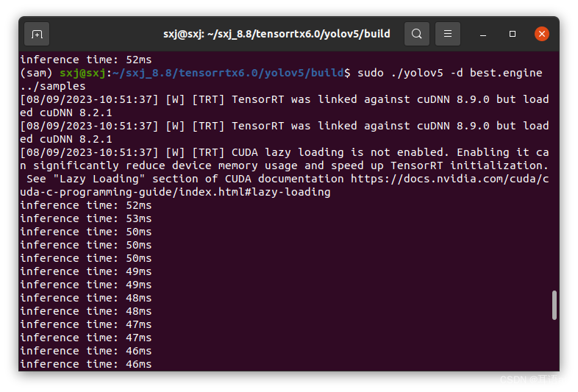
Task: Click the terminal scrollbar handle
Action: (554, 305)
